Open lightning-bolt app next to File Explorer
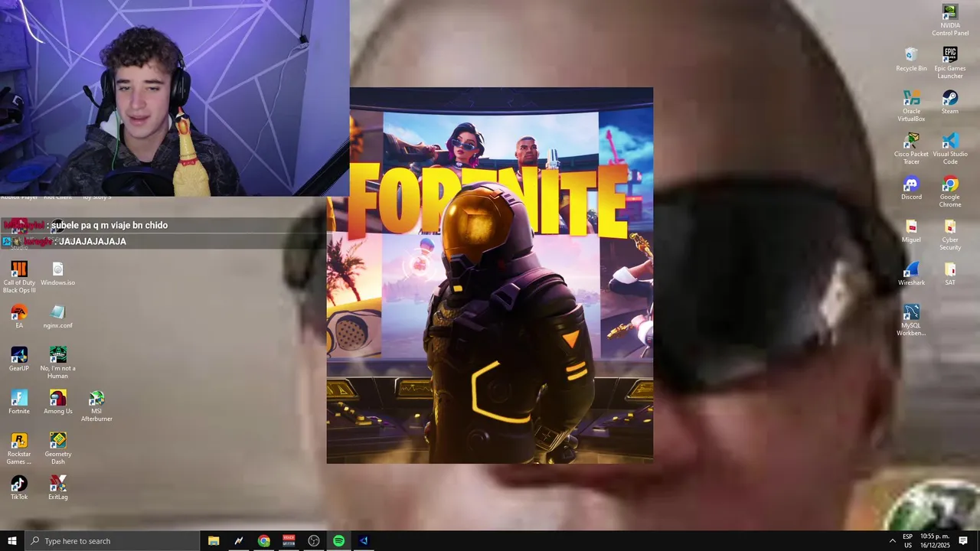Screen dimensions: 980x551 [239, 541]
